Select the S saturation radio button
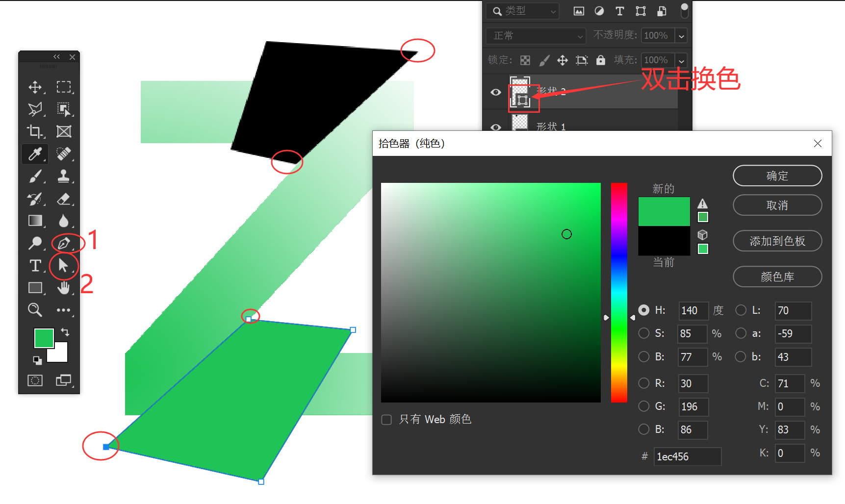 (x=644, y=333)
